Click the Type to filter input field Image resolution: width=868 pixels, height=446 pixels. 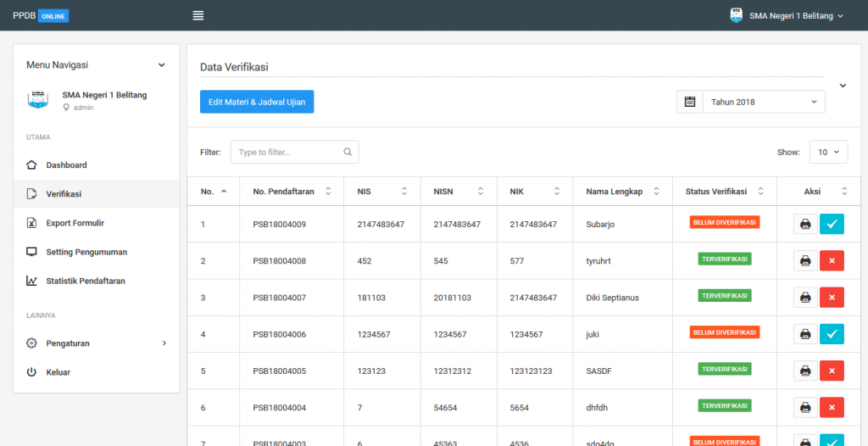point(288,153)
